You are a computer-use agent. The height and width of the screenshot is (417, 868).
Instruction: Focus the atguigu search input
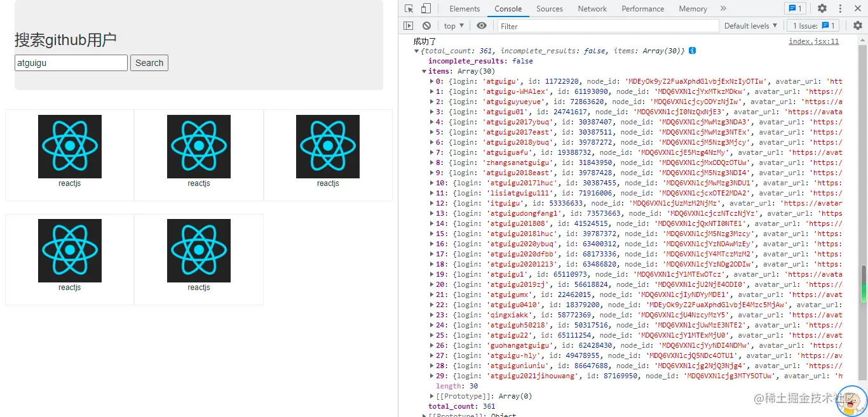pyautogui.click(x=71, y=63)
